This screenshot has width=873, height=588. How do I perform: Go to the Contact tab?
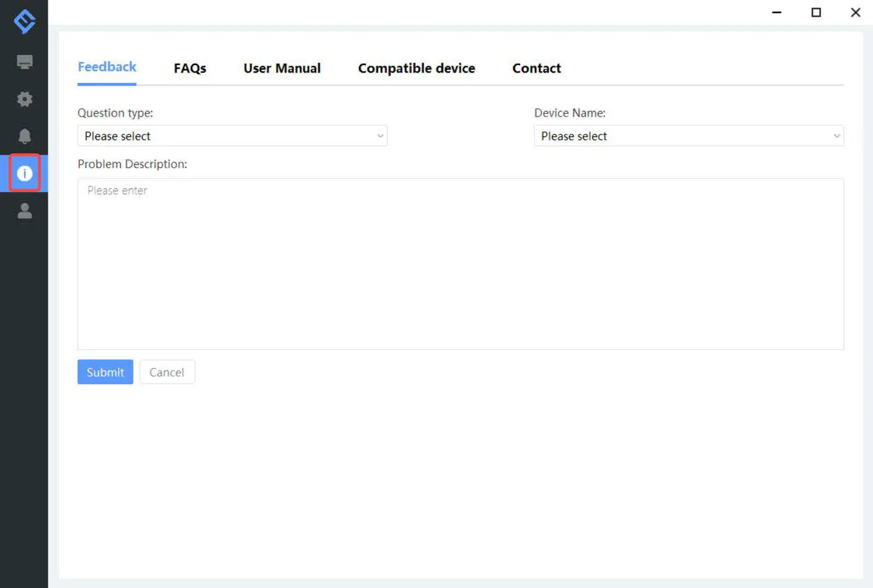click(x=536, y=68)
